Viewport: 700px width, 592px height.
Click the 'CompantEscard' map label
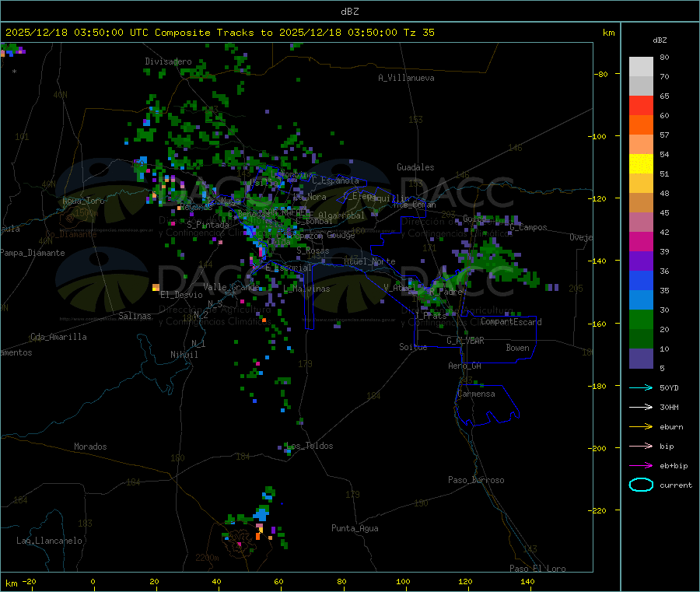pos(511,321)
